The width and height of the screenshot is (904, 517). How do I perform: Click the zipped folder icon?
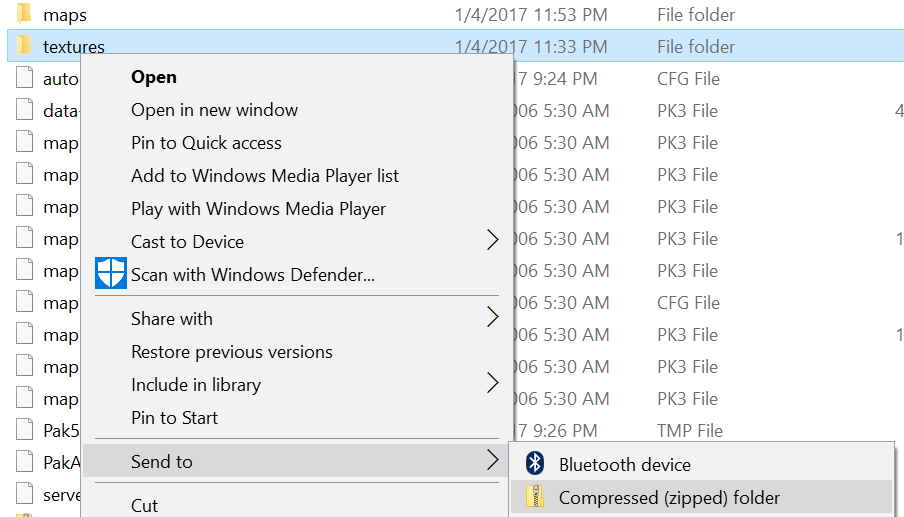point(536,497)
